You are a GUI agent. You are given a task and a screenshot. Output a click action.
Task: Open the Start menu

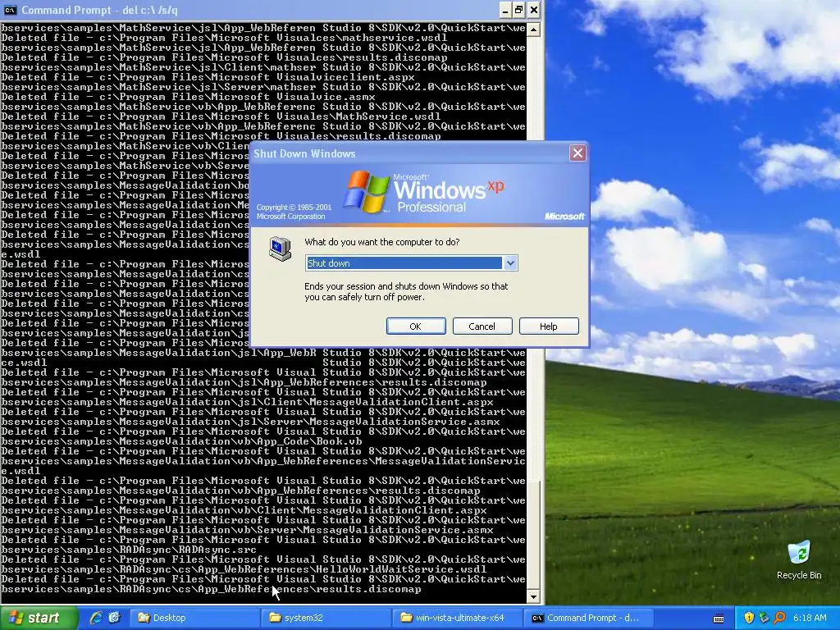tap(38, 618)
